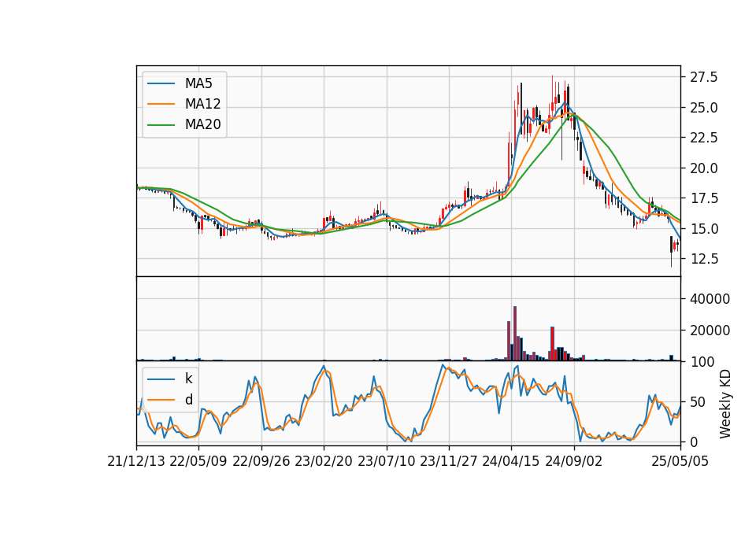Click the d legend label
This screenshot has width=756, height=543.
tap(188, 400)
